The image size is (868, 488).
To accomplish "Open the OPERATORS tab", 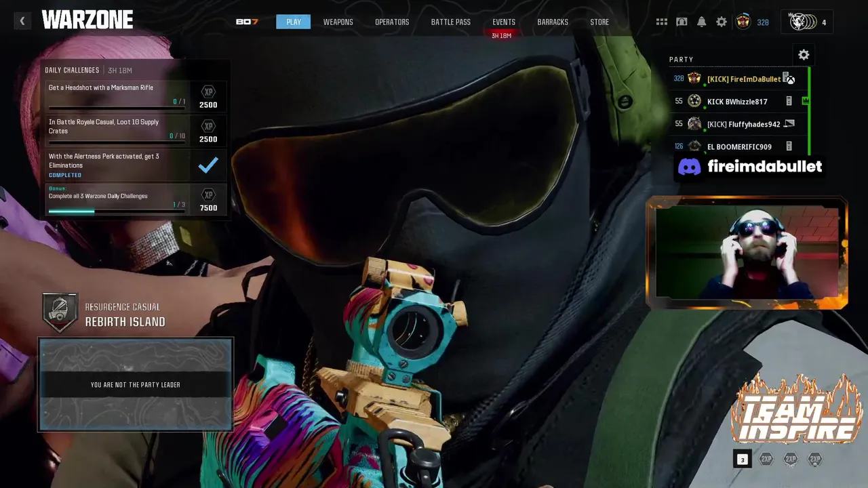I will coord(392,22).
